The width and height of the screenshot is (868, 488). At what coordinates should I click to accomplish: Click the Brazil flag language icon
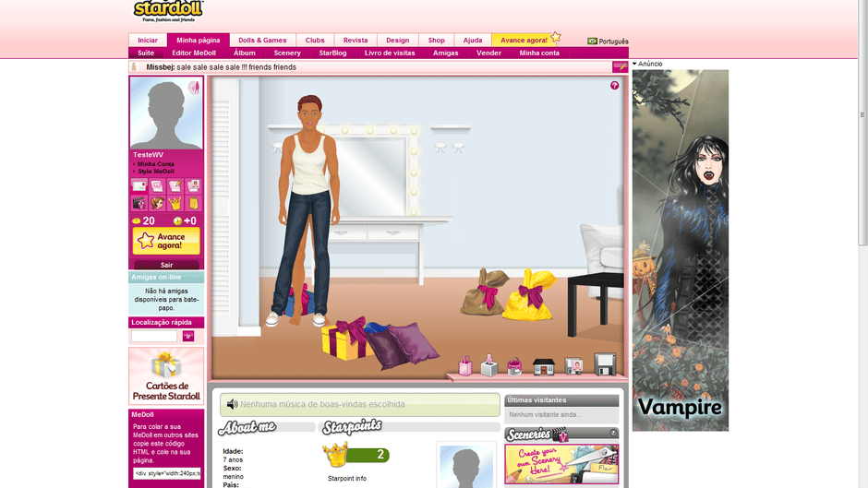pos(592,41)
